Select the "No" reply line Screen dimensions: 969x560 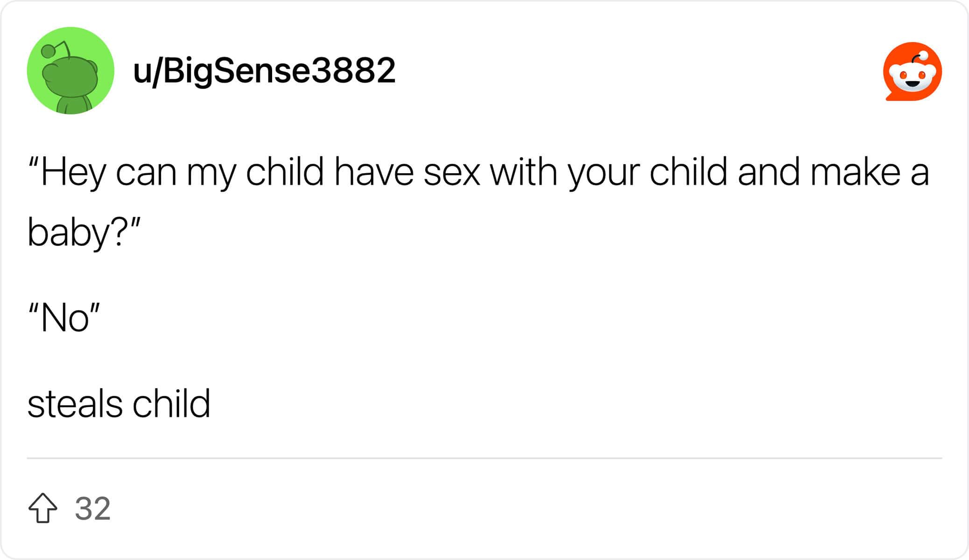pyautogui.click(x=64, y=317)
